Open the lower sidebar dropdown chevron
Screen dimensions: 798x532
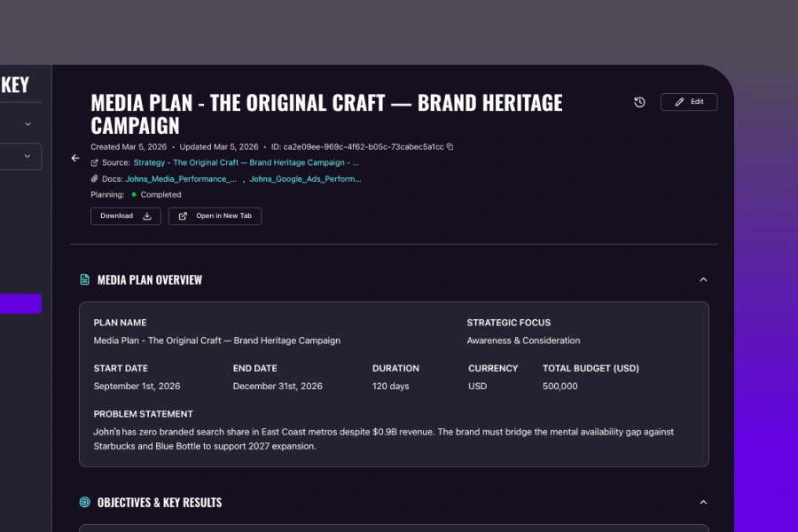[x=27, y=155]
